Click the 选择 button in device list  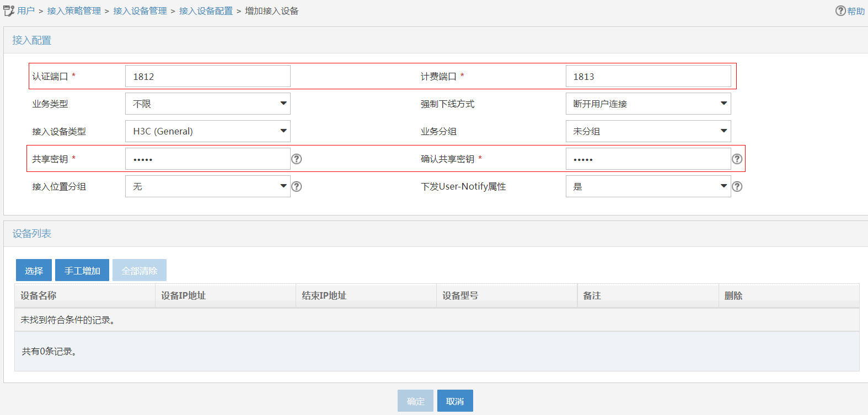pos(34,270)
